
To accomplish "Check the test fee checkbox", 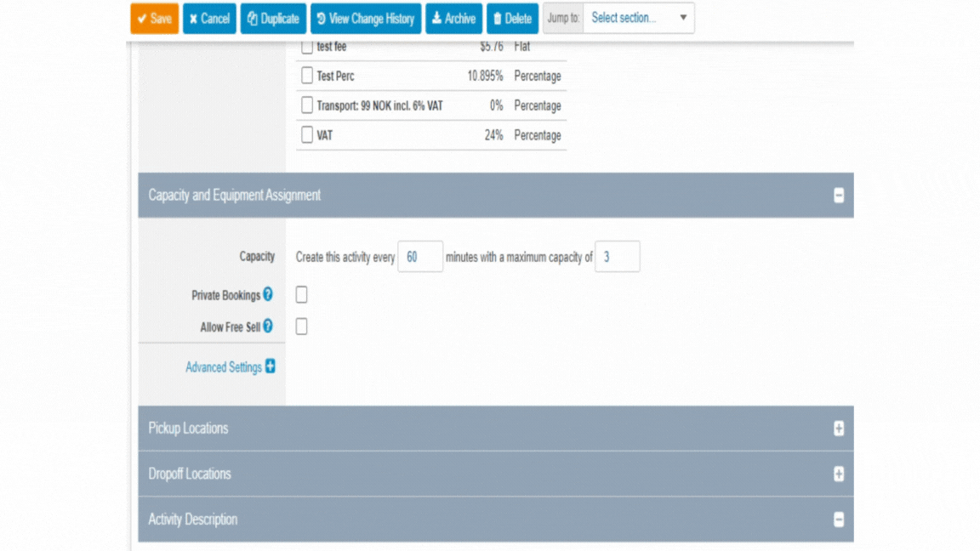I will (x=307, y=46).
